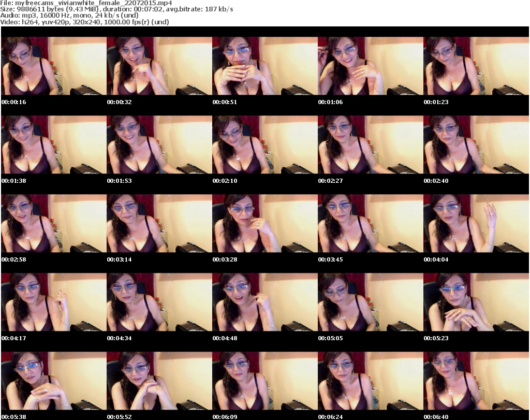Click the timestamp text '00:06:09'
The height and width of the screenshot is (420, 530).
pyautogui.click(x=225, y=417)
